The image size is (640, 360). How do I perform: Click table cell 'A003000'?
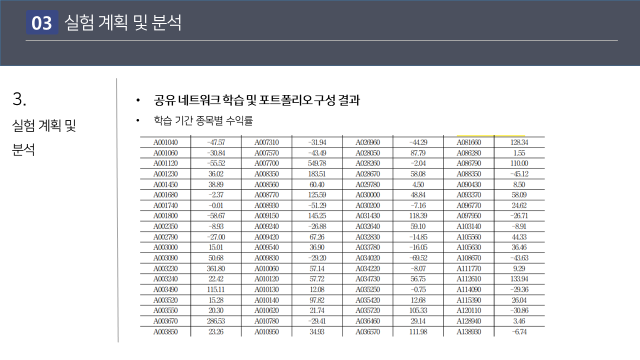[x=166, y=247]
